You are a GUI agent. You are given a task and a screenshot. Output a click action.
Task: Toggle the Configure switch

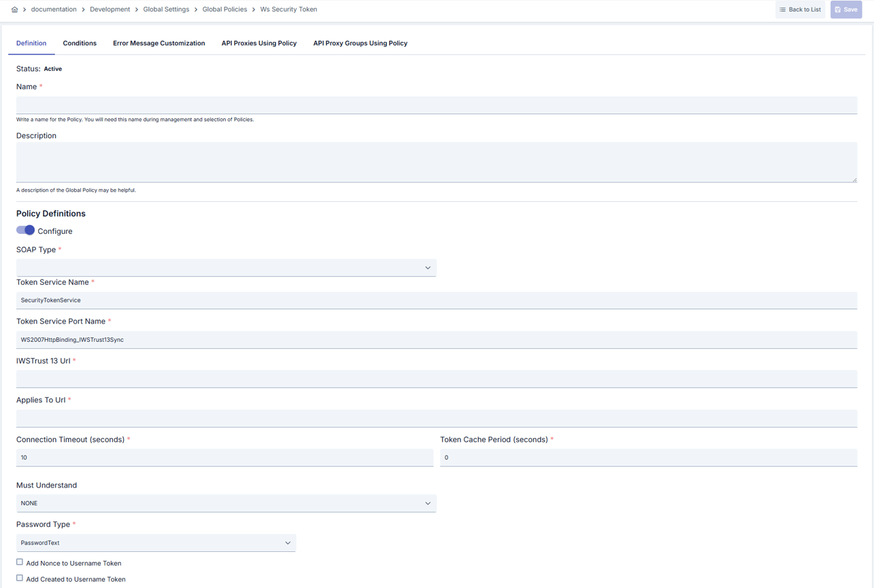(25, 230)
